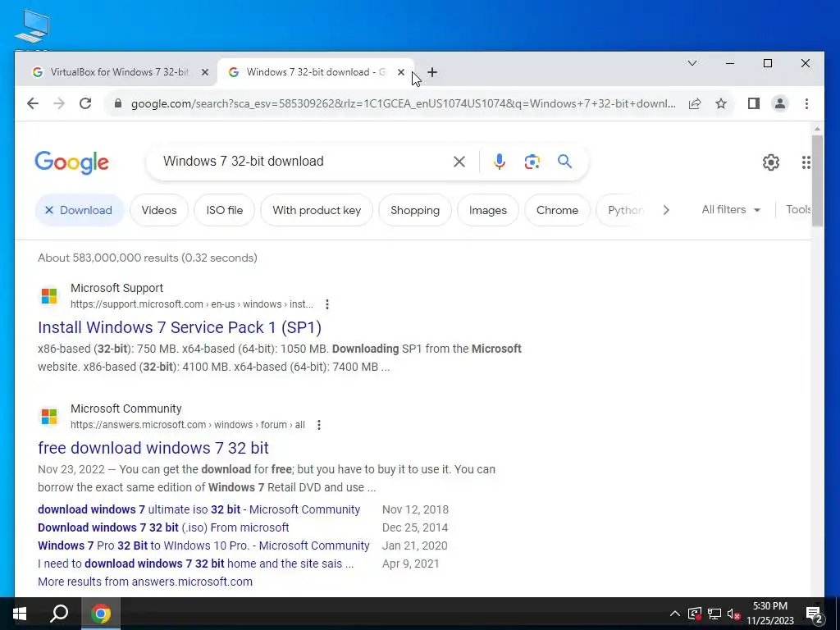Submit search with magnifier icon

564,162
